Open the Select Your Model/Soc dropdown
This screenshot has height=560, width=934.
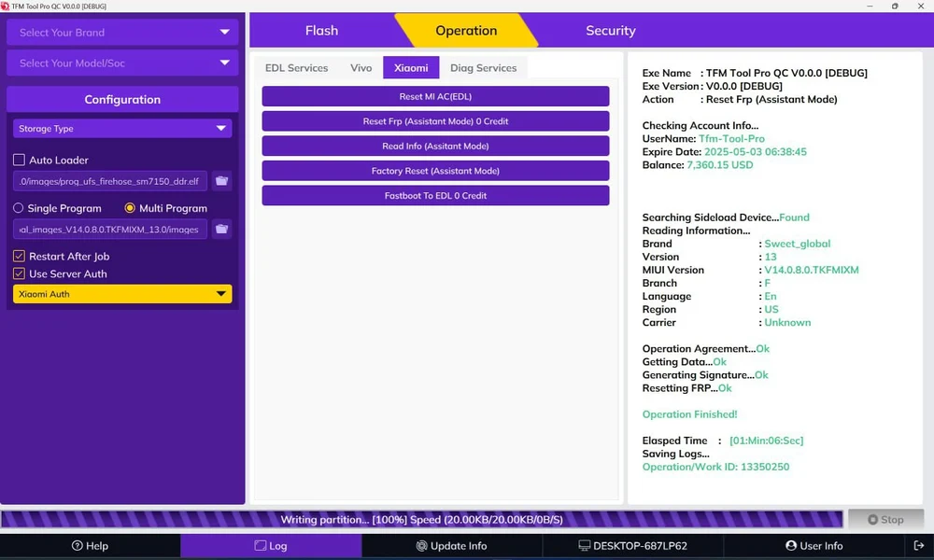[122, 63]
